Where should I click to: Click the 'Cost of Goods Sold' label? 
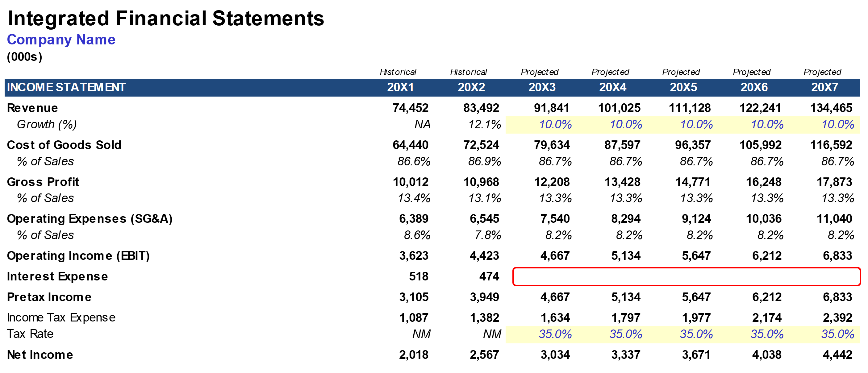[64, 145]
